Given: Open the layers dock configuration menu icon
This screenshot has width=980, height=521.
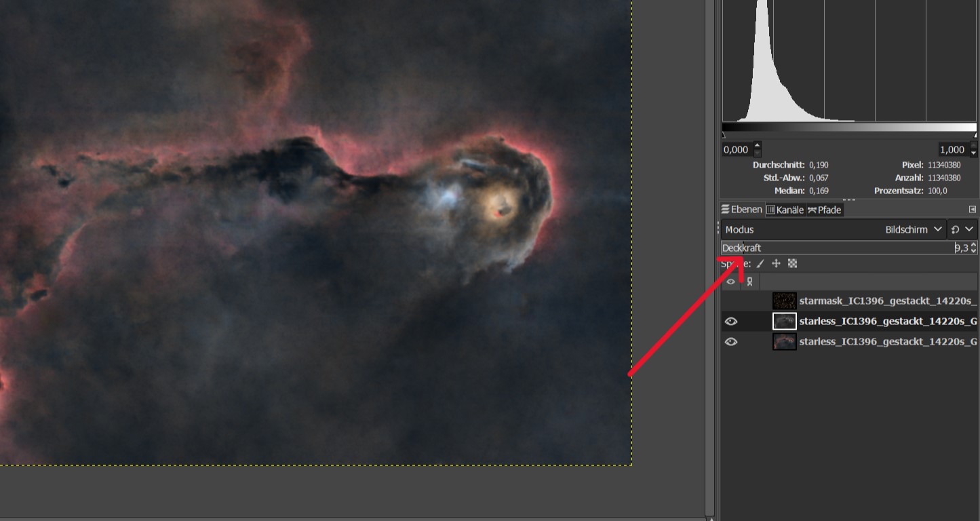Looking at the screenshot, I should pyautogui.click(x=972, y=210).
